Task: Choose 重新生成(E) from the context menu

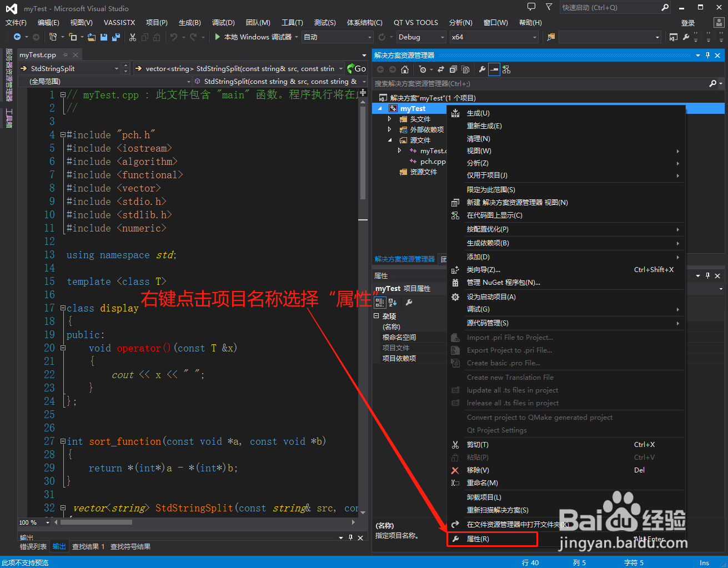Action: (x=566, y=126)
